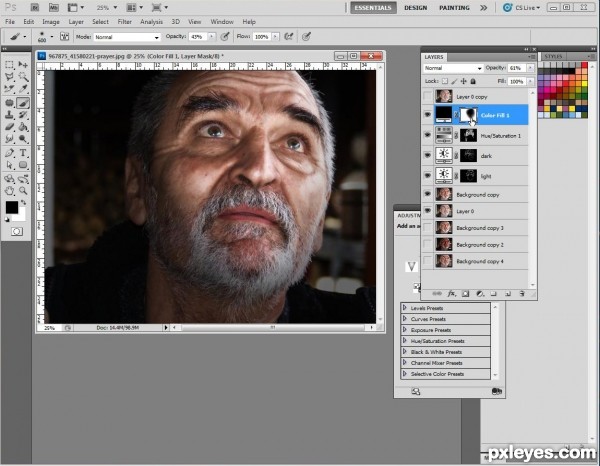Toggle the Brush panel icon in options bar
The image size is (600, 466).
click(x=64, y=36)
